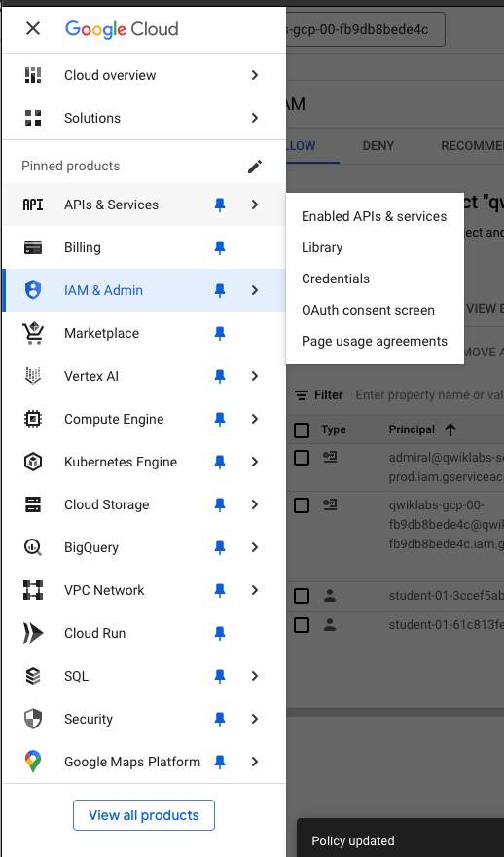
Task: Click the Filter icon above the principals table
Action: 302,395
